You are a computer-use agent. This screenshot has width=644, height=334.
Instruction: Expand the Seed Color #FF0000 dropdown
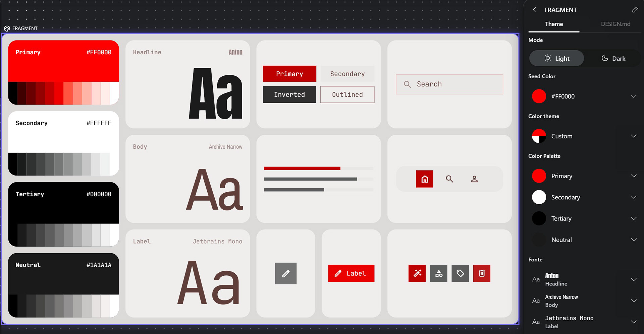584,96
